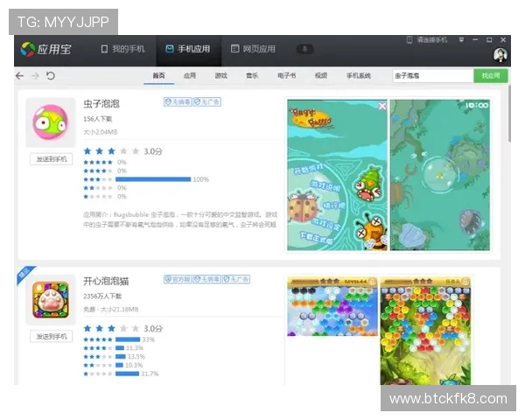Screen dimensions: 525x420
Task: Open the 我的手机 tab
Action: coord(122,49)
